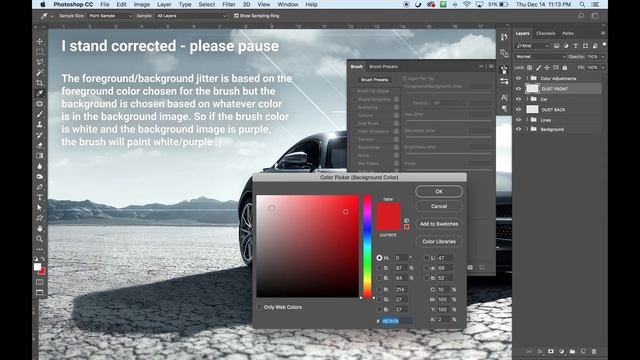The height and width of the screenshot is (360, 640).
Task: Select the Horizontal Type tool
Action: pyautogui.click(x=40, y=197)
